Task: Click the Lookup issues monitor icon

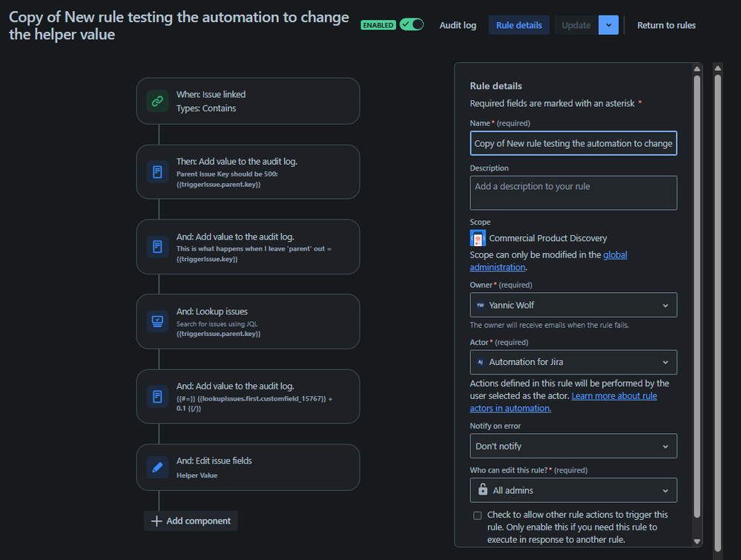Action: tap(157, 321)
